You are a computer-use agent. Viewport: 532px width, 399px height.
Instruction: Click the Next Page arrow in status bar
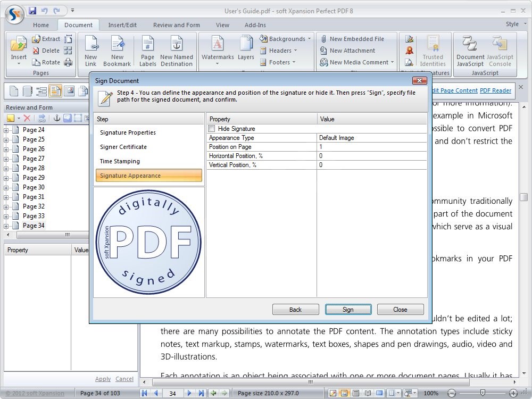(189, 393)
